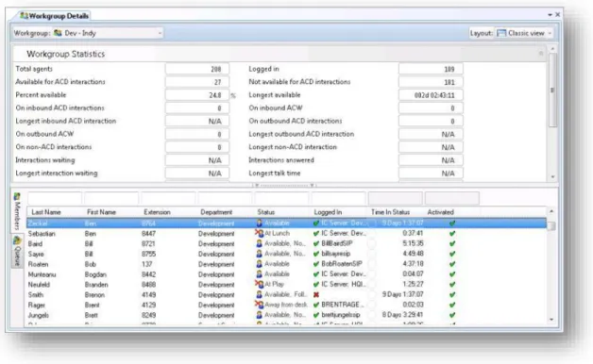Click members list scrollbar up arrow

[551, 211]
